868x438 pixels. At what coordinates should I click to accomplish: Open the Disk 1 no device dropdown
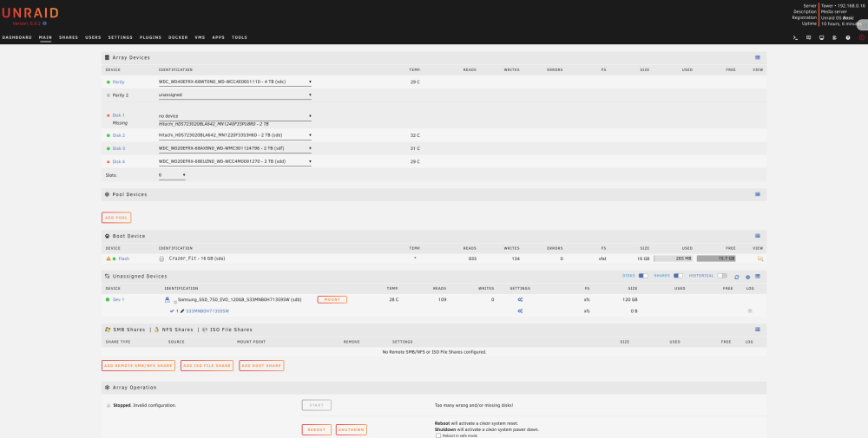[x=235, y=116]
